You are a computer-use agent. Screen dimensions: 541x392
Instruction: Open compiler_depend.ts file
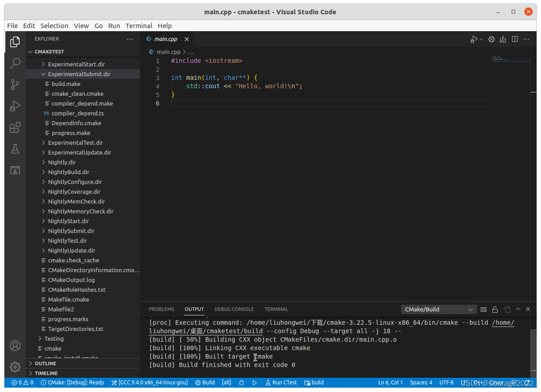point(83,114)
